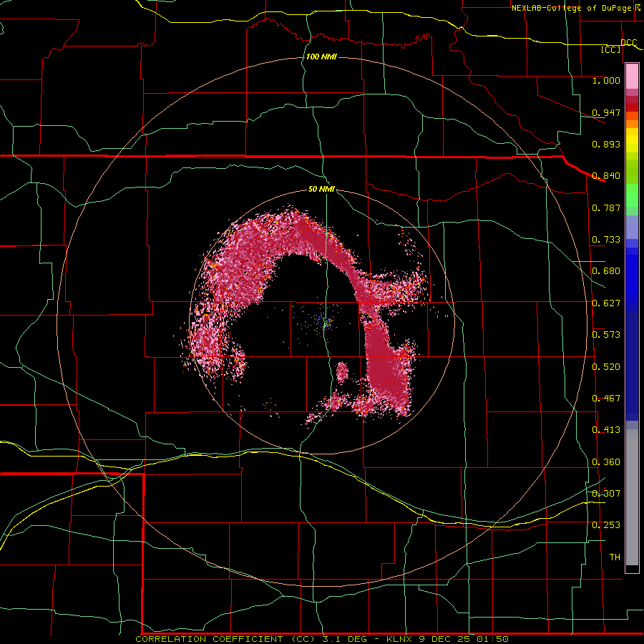This screenshot has width=644, height=644.
Task: Click the 0.360 color scale value
Action: coord(606,462)
